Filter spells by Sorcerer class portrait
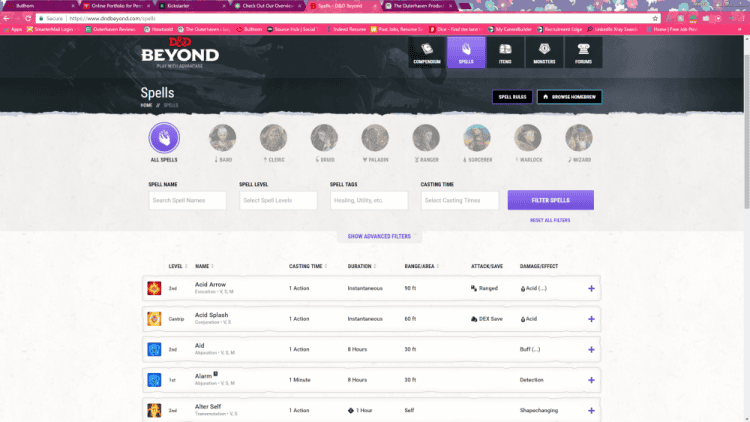750x422 pixels. [477, 138]
